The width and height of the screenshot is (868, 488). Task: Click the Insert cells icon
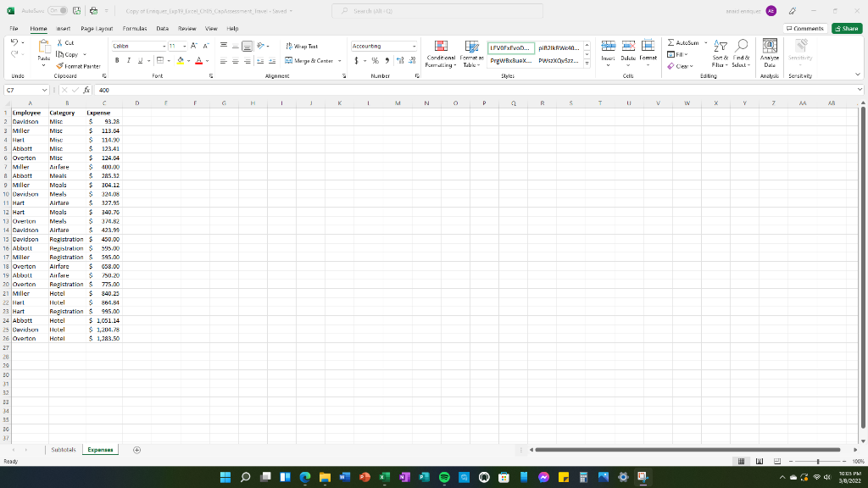coord(608,46)
